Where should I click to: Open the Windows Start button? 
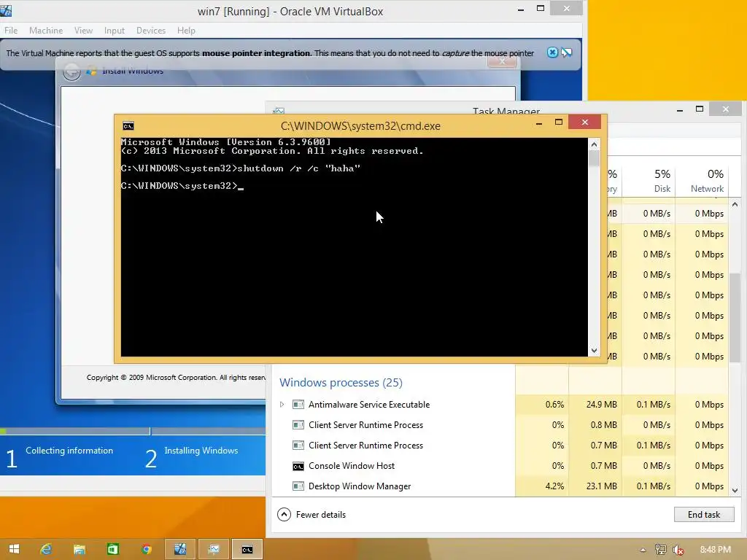click(x=14, y=549)
